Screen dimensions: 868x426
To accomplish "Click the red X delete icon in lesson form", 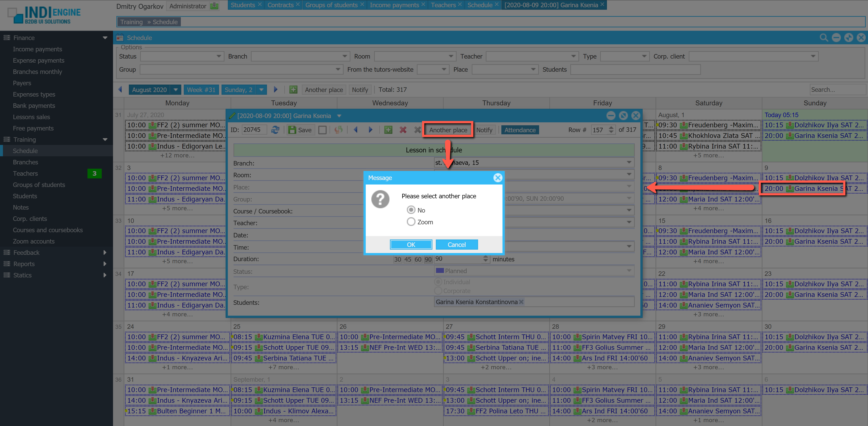I will tap(403, 130).
